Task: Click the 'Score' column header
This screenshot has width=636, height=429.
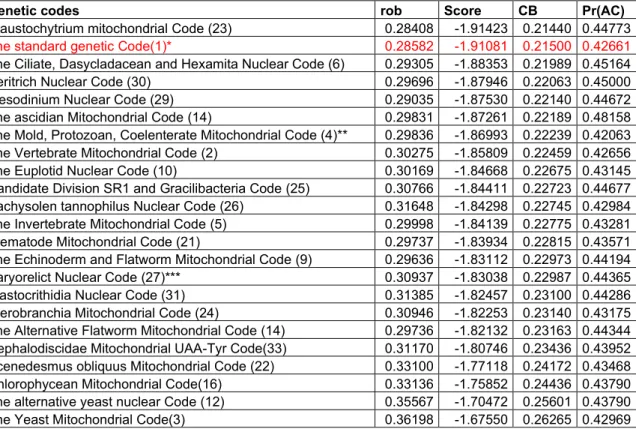Action: pos(462,11)
